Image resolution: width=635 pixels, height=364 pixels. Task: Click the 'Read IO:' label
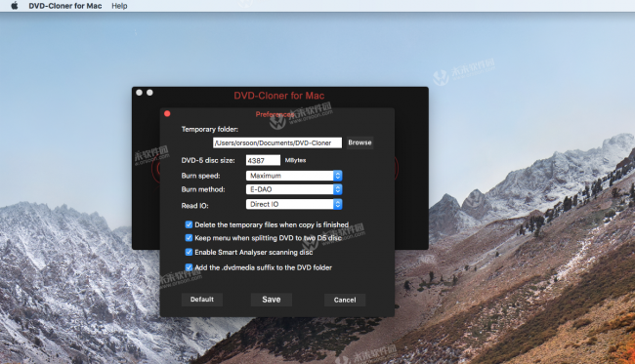[194, 206]
